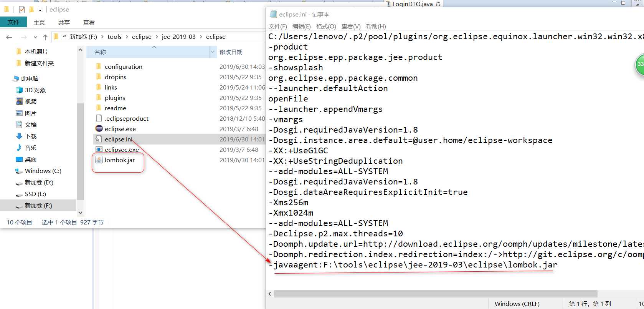This screenshot has width=644, height=309.
Task: Click the -Xmx1024m line in Notepad
Action: click(x=291, y=213)
